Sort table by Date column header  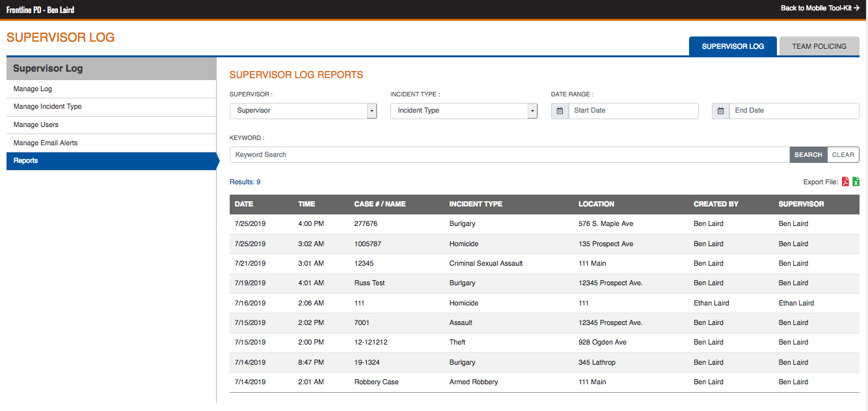tap(244, 204)
